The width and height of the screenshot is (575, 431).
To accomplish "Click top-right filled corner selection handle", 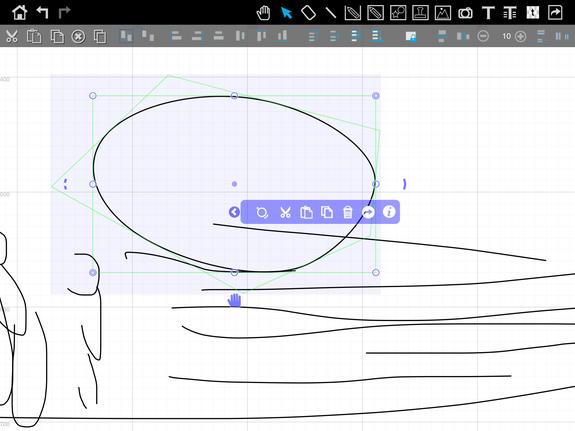I will (x=376, y=96).
